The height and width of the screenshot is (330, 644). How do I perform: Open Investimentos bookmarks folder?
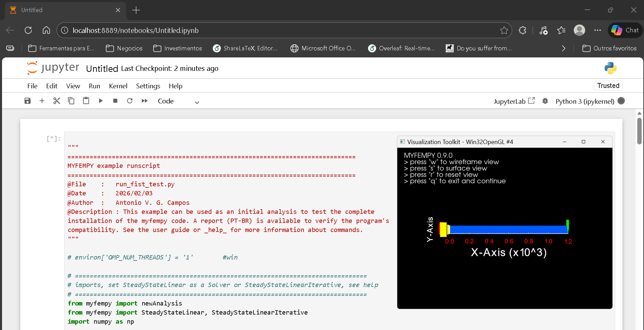tap(178, 48)
